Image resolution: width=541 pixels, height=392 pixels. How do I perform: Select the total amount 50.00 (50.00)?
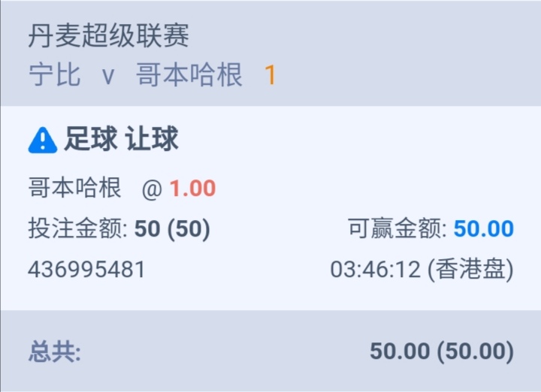pos(442,351)
